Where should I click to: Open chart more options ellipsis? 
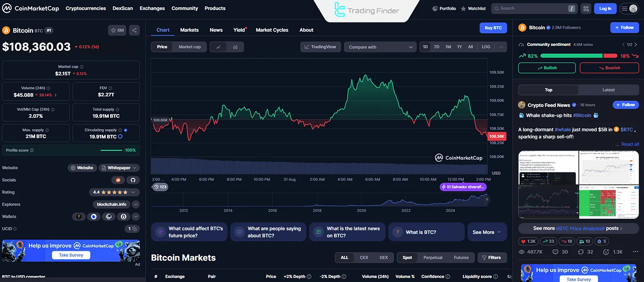(x=501, y=47)
